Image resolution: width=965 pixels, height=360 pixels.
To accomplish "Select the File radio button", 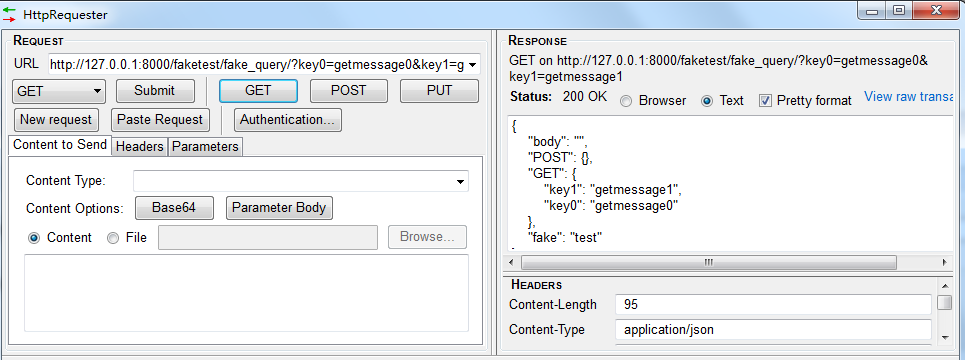I will click(113, 238).
